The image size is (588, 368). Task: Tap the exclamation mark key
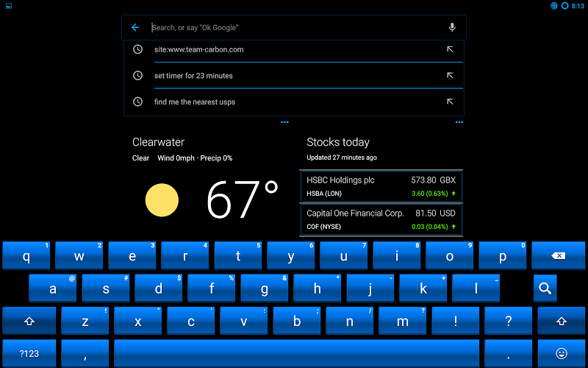click(x=456, y=321)
